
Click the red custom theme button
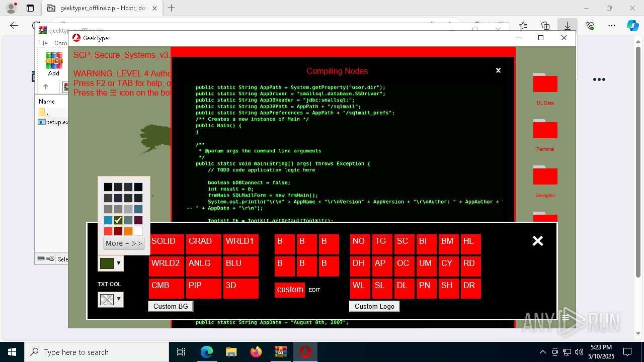pos(290,290)
